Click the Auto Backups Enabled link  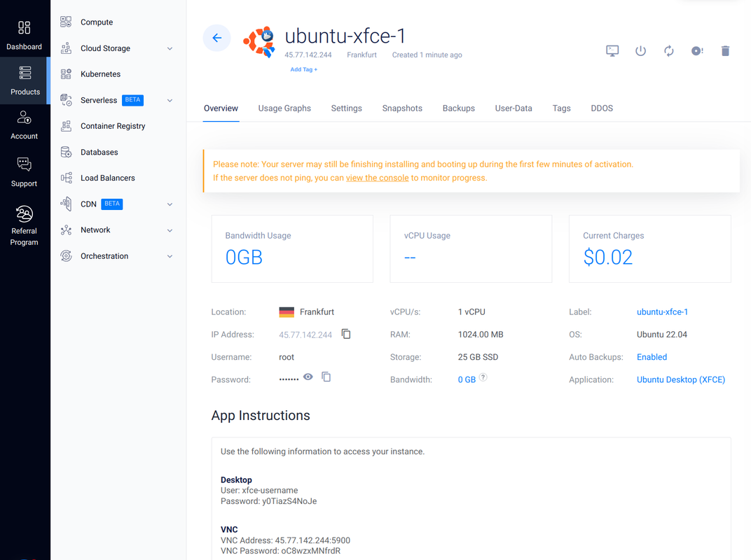(x=652, y=357)
